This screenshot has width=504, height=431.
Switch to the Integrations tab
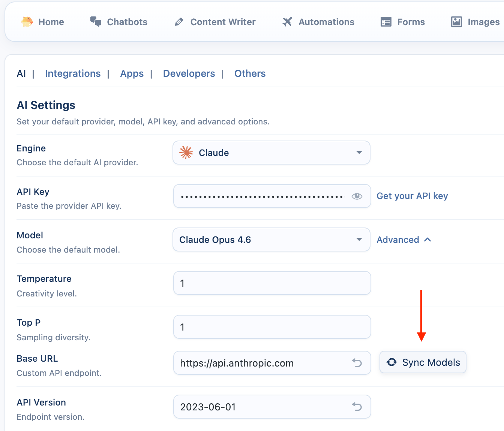tap(73, 73)
